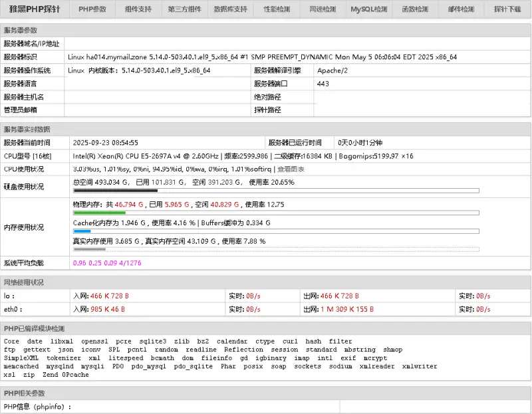Viewport: 532px width, 414px height.
Task: Click the memcached module name
Action: [21, 366]
